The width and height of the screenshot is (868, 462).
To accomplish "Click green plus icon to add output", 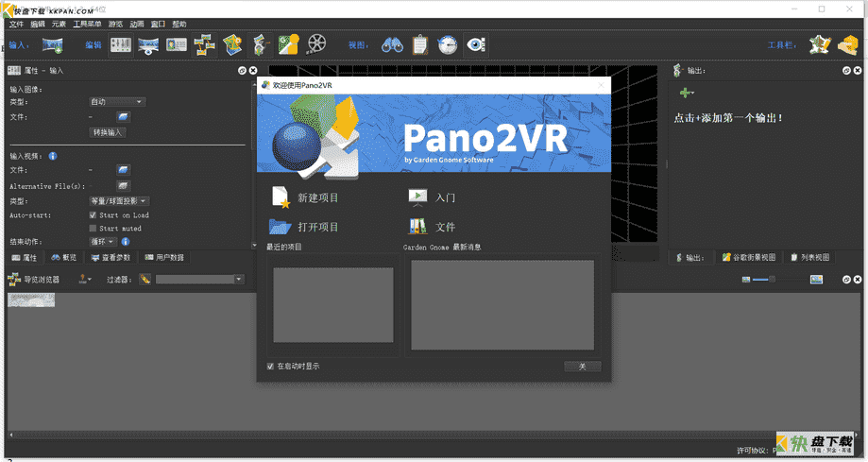I will point(687,94).
